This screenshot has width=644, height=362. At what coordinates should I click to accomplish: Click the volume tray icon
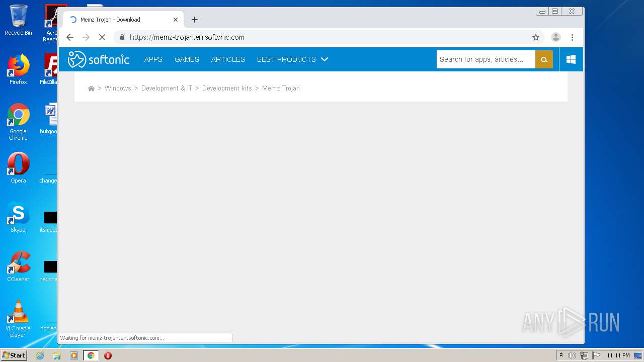pyautogui.click(x=572, y=355)
